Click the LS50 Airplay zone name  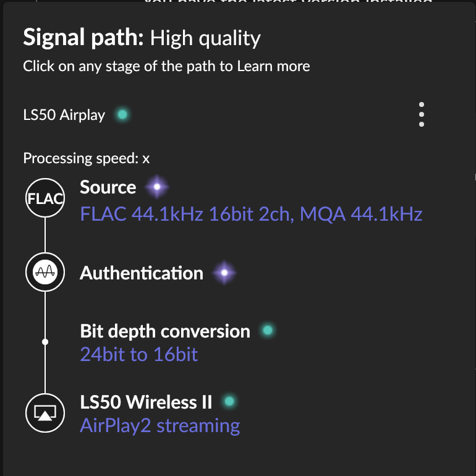(64, 115)
